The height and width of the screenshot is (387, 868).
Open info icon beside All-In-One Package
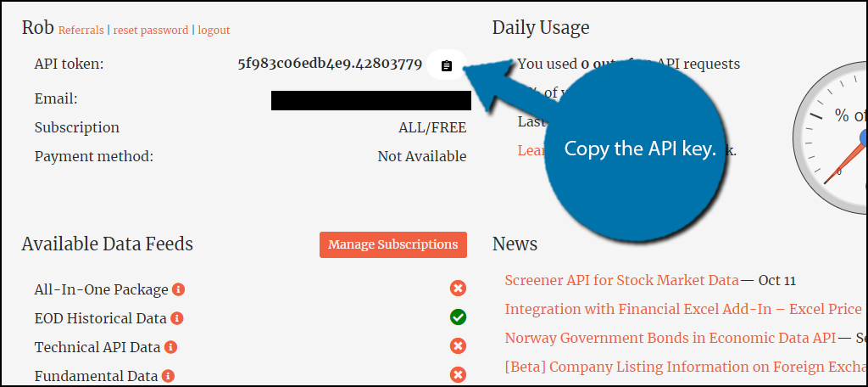tap(178, 289)
